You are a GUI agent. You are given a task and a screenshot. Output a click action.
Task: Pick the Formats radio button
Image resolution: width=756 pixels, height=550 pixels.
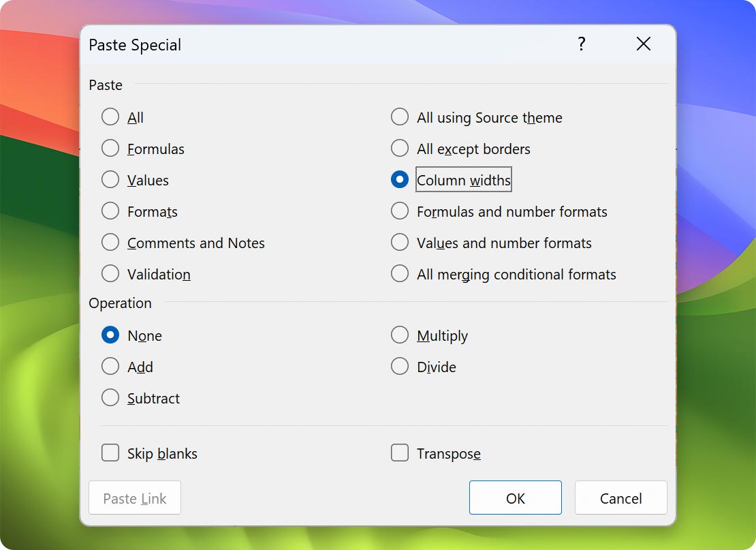(110, 211)
